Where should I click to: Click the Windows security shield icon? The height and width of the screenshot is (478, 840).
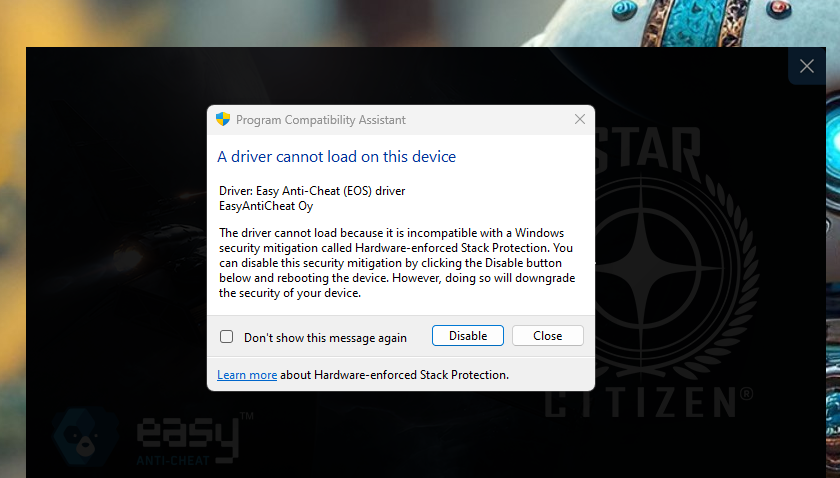click(x=223, y=120)
